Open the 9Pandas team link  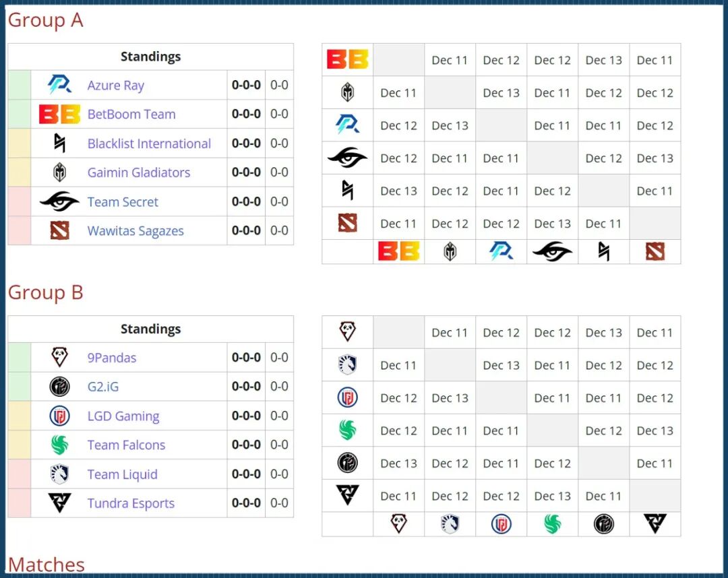coord(112,358)
